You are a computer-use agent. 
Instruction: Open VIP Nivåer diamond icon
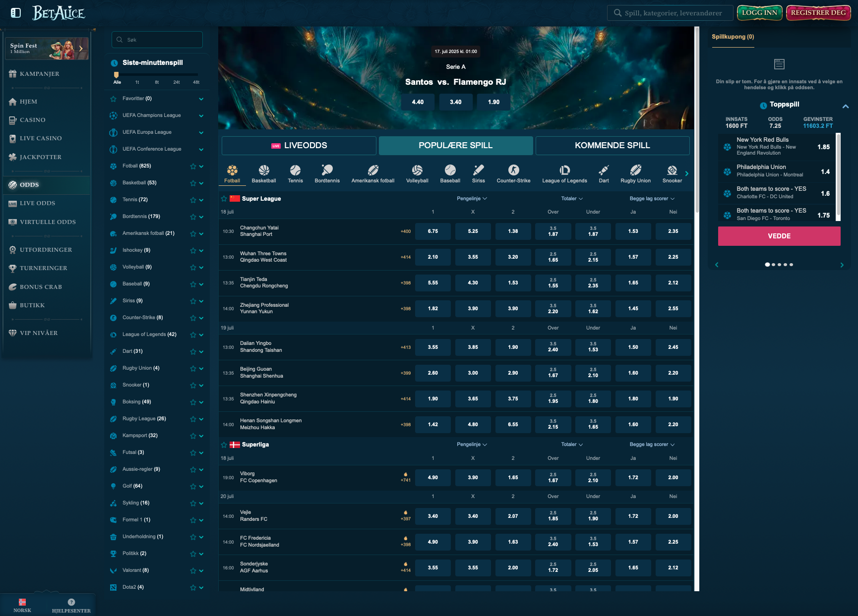tap(13, 333)
